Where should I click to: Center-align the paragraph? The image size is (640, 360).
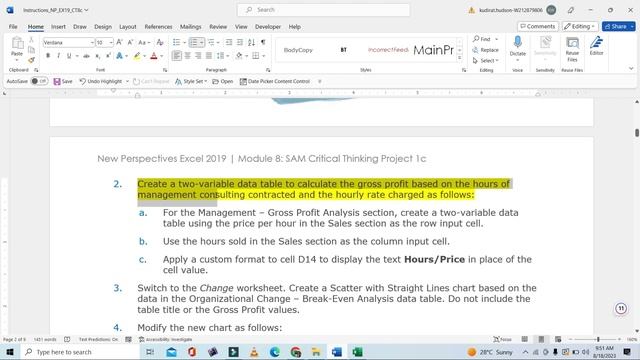[x=187, y=56]
